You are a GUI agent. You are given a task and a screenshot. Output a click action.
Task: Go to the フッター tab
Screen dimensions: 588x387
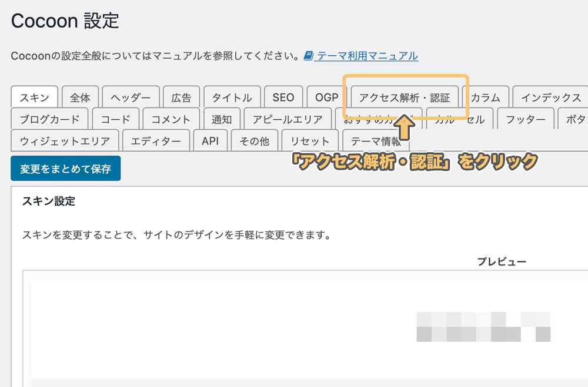pyautogui.click(x=525, y=119)
